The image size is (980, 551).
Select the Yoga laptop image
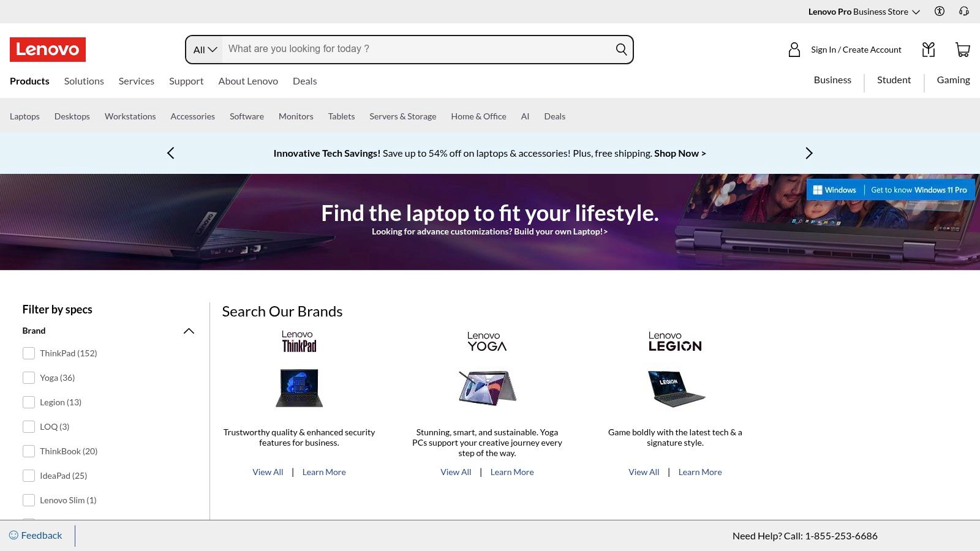(487, 388)
